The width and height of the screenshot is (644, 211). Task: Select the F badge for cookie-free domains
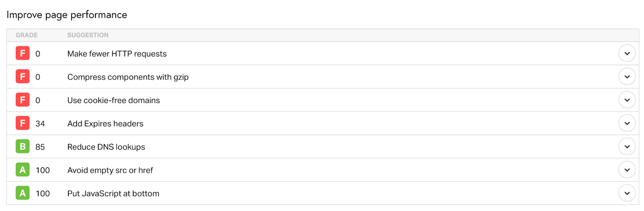[x=23, y=100]
